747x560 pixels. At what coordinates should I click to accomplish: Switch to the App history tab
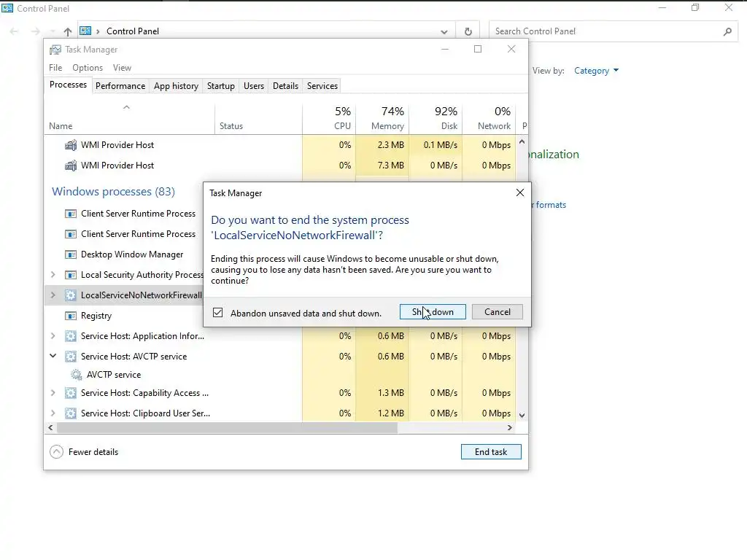click(176, 86)
